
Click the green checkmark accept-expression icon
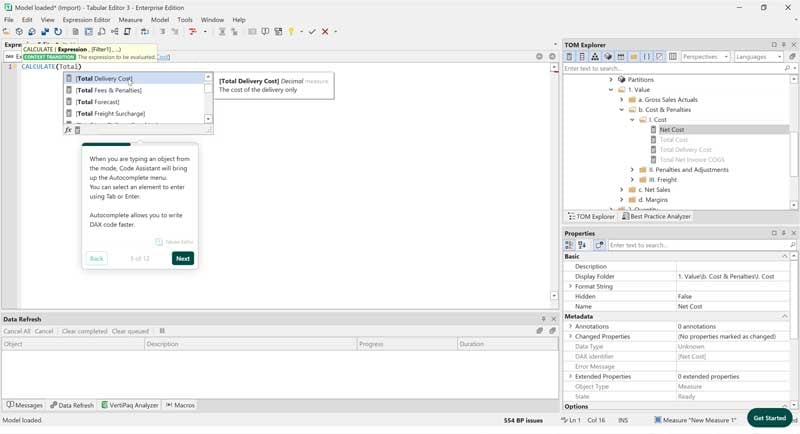pyautogui.click(x=312, y=32)
